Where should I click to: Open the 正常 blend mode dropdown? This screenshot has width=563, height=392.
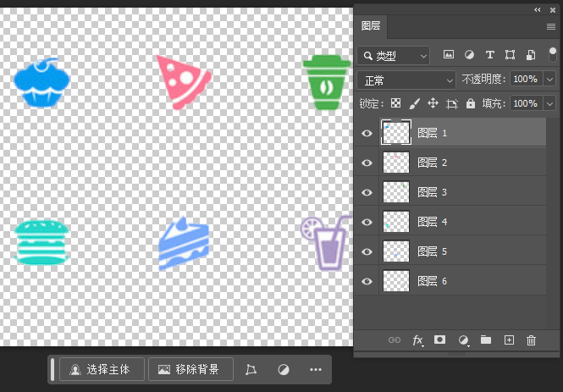pyautogui.click(x=406, y=80)
